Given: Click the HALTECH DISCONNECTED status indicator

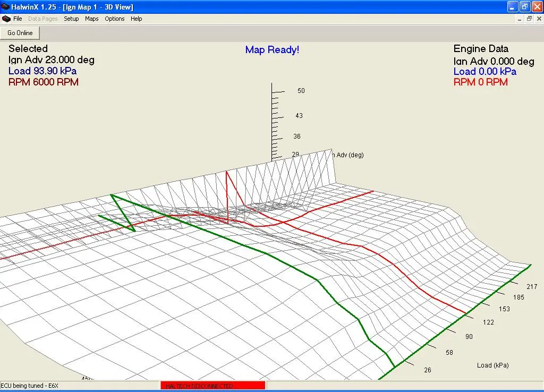Looking at the screenshot, I should tap(212, 386).
